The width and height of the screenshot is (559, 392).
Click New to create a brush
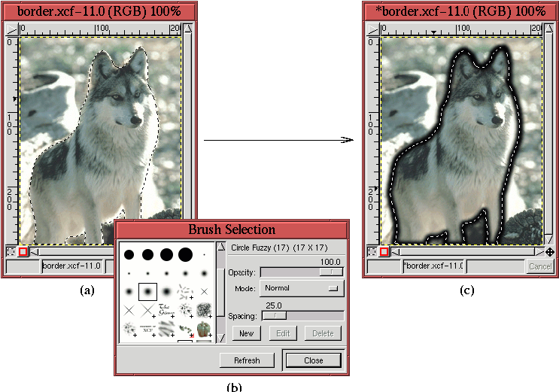click(x=246, y=333)
